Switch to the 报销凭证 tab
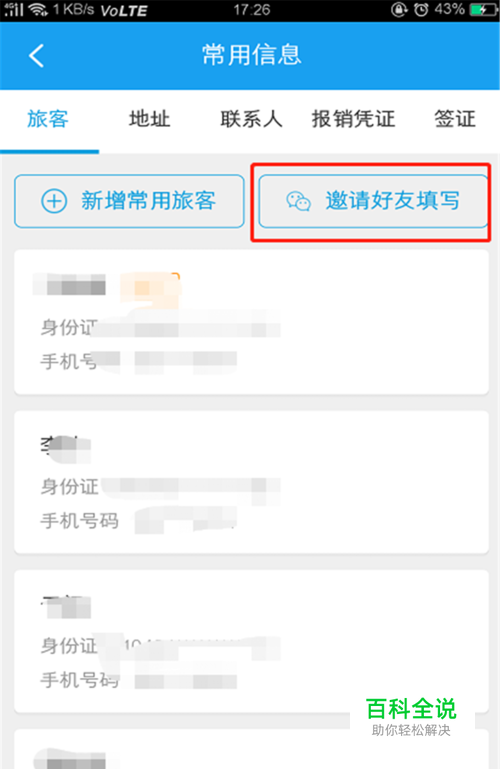This screenshot has width=500, height=769. pos(353,119)
